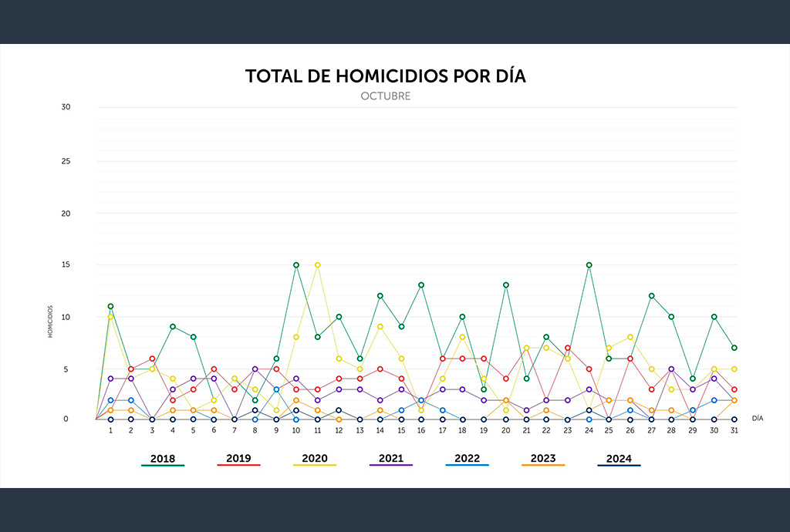Select the 2021 legend label
790x532 pixels.
coord(390,459)
